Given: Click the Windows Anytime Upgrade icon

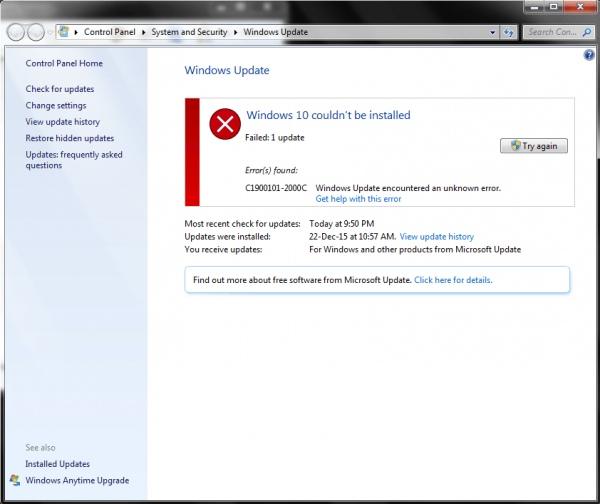Looking at the screenshot, I should 15,480.
